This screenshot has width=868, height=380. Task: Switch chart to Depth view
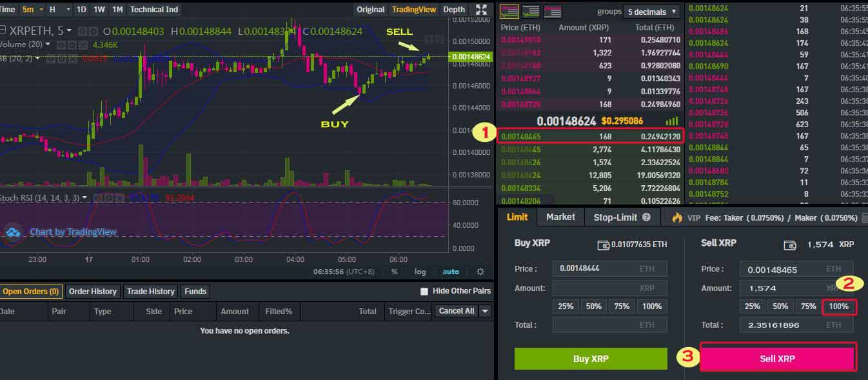point(454,9)
